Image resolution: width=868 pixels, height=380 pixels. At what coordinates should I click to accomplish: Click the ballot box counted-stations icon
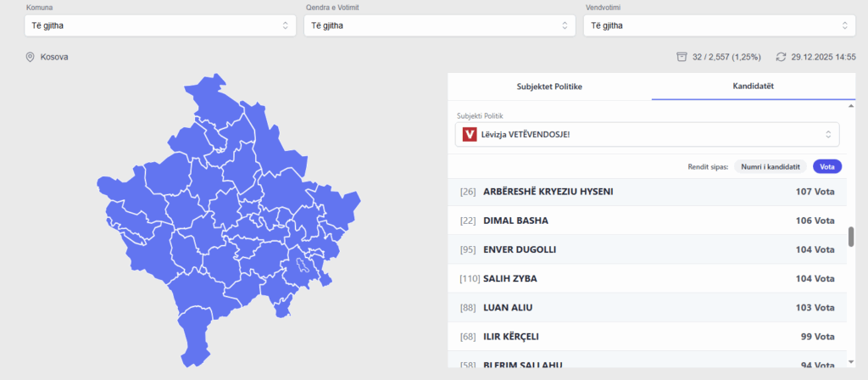(680, 57)
